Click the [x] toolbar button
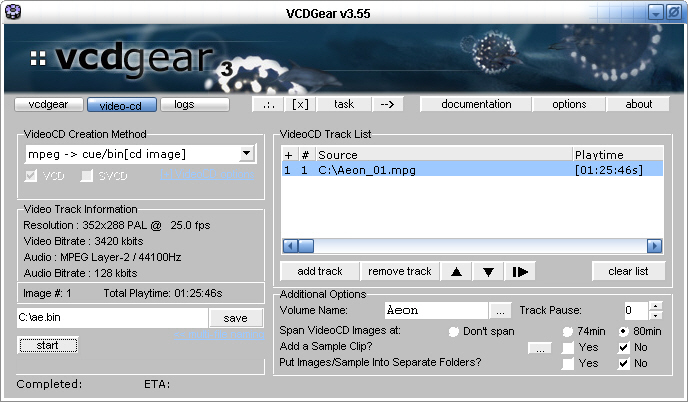Screen dimensions: 688x402 tap(300, 104)
